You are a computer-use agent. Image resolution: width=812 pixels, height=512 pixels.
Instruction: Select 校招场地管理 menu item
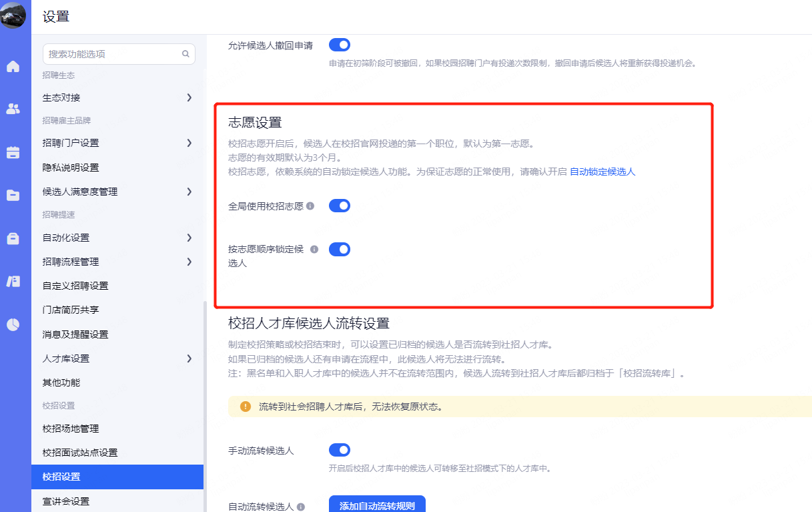(x=71, y=429)
